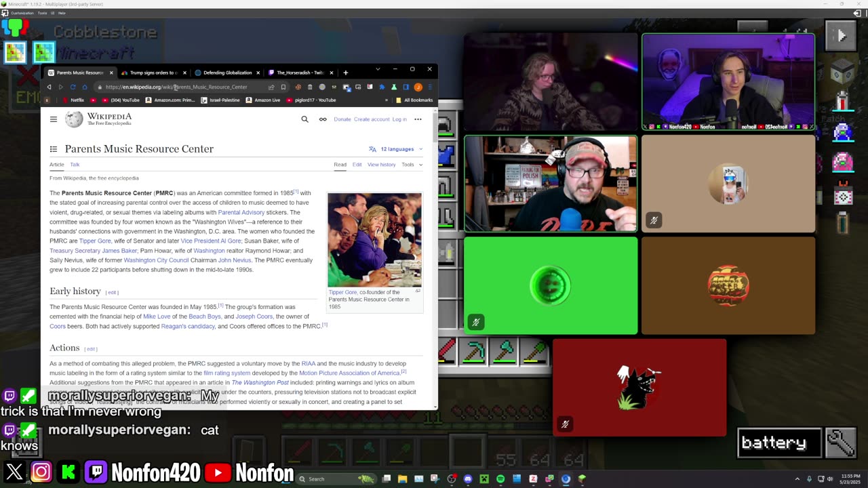Screen dimensions: 868x488
Task: Open the piglord17 YouTube bookmark
Action: (x=311, y=100)
